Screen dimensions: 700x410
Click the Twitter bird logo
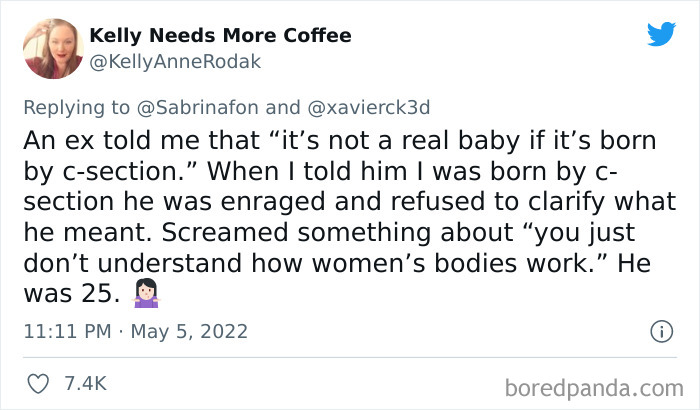click(661, 34)
